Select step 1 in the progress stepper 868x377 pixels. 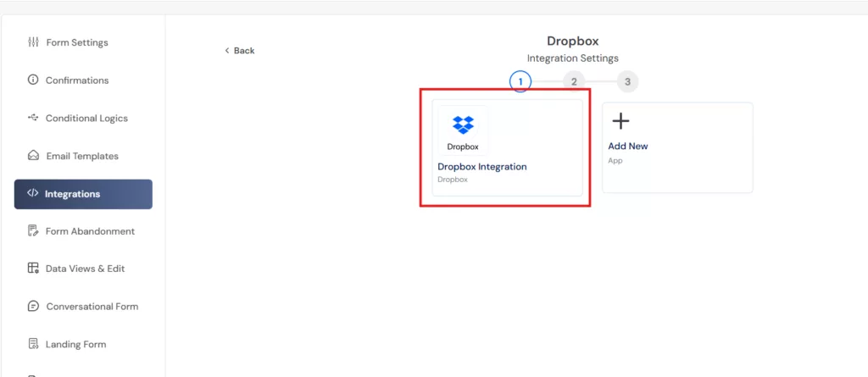520,81
